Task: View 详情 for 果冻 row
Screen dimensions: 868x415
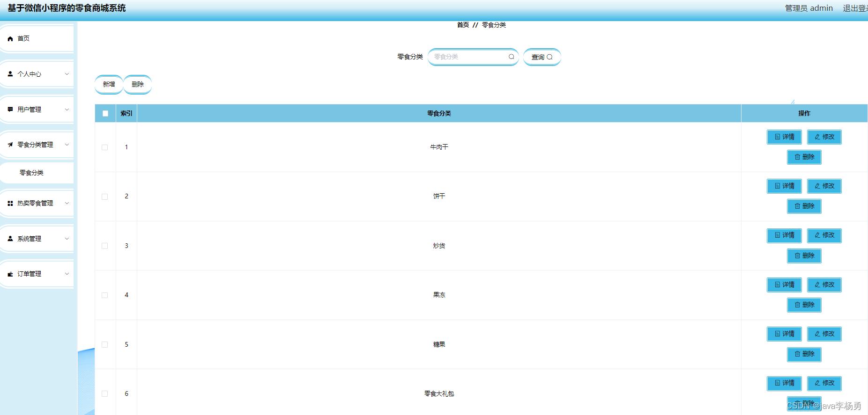Action: [784, 285]
